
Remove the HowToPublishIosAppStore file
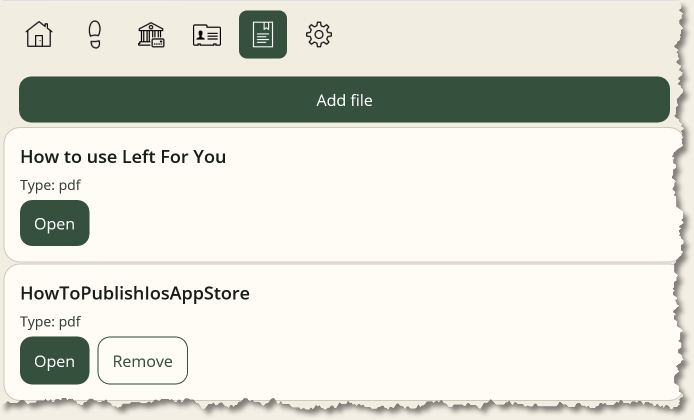click(143, 360)
